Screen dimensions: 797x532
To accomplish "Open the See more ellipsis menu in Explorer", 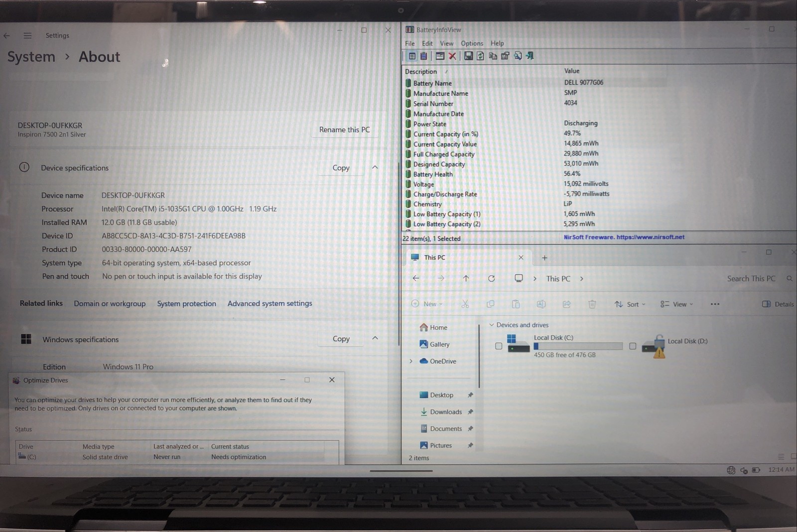I will coord(715,304).
